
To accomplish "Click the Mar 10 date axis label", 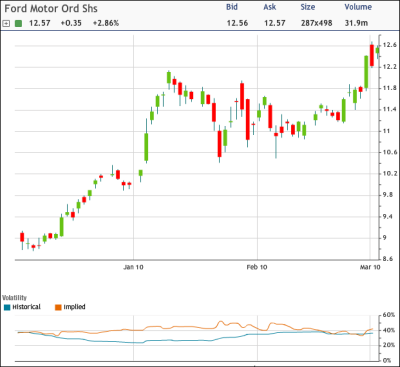I will pyautogui.click(x=370, y=267).
